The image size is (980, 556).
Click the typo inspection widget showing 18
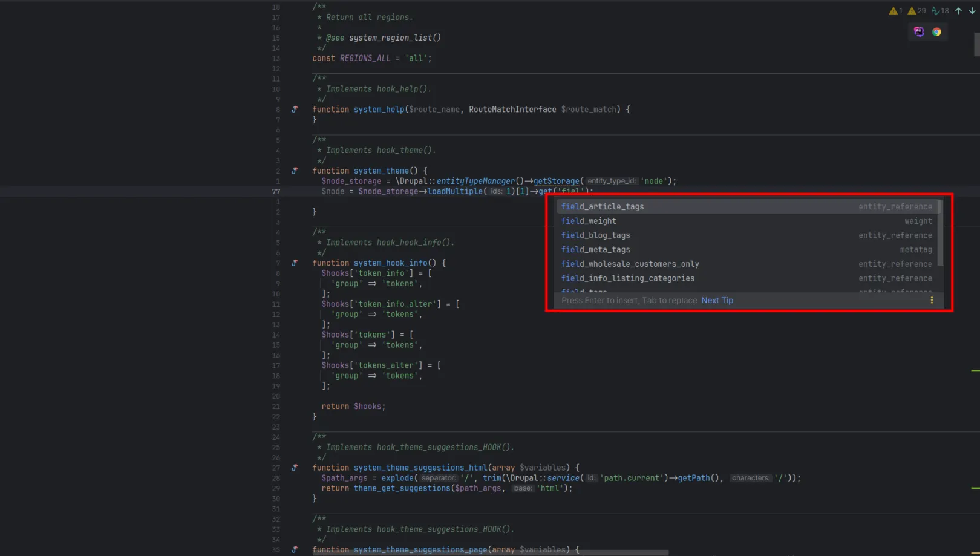click(x=938, y=10)
